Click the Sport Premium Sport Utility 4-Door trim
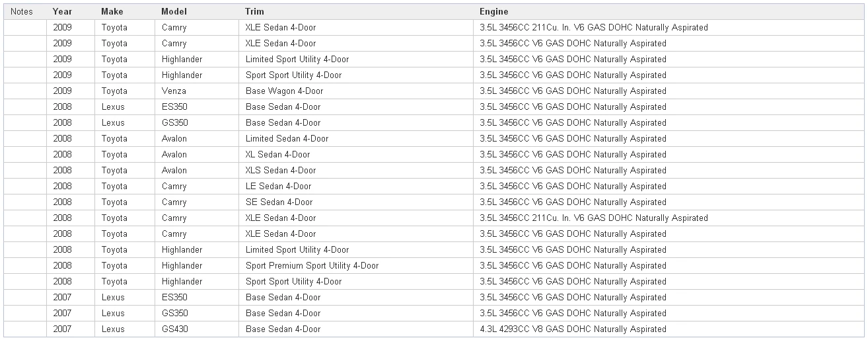 (312, 265)
